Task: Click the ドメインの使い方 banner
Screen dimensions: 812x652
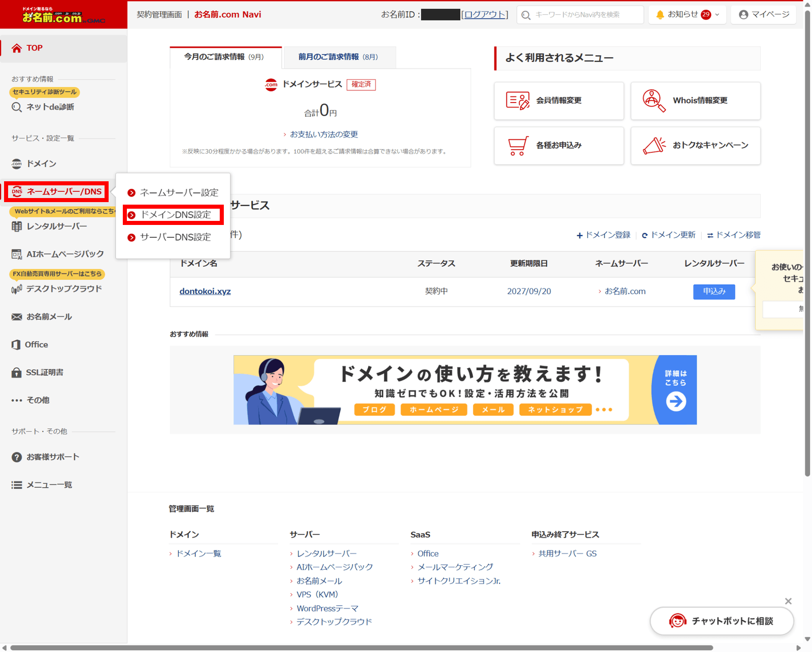Action: [x=465, y=390]
